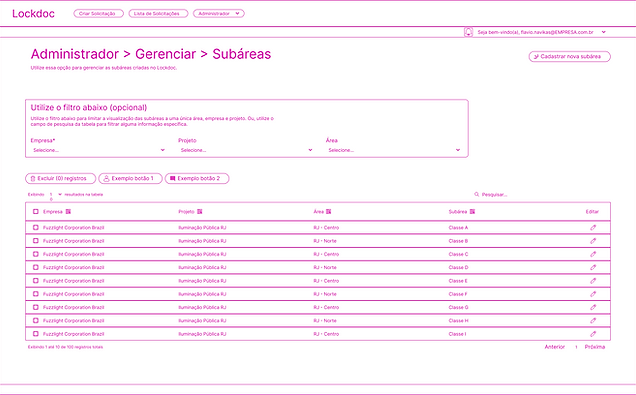Edit the Classe I row pencil icon
Screen dimensions: 636x395
click(x=593, y=334)
